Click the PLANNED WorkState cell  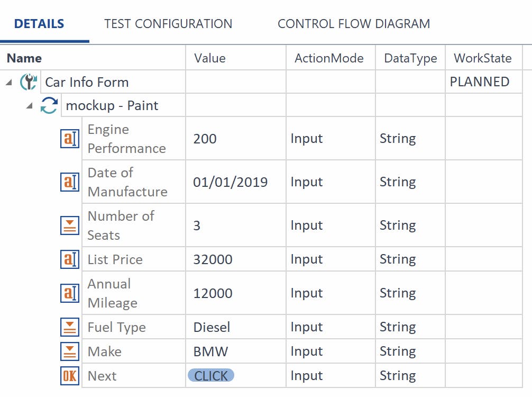click(x=480, y=82)
